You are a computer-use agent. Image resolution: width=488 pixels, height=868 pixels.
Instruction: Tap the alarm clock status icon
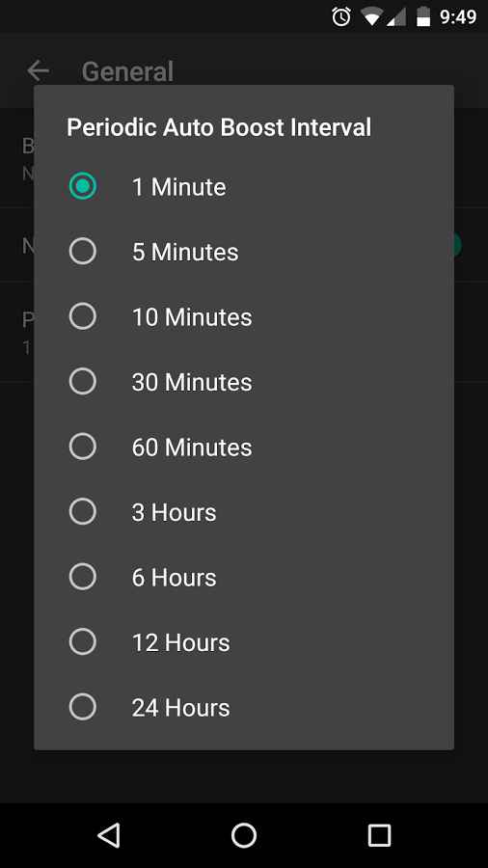341,16
